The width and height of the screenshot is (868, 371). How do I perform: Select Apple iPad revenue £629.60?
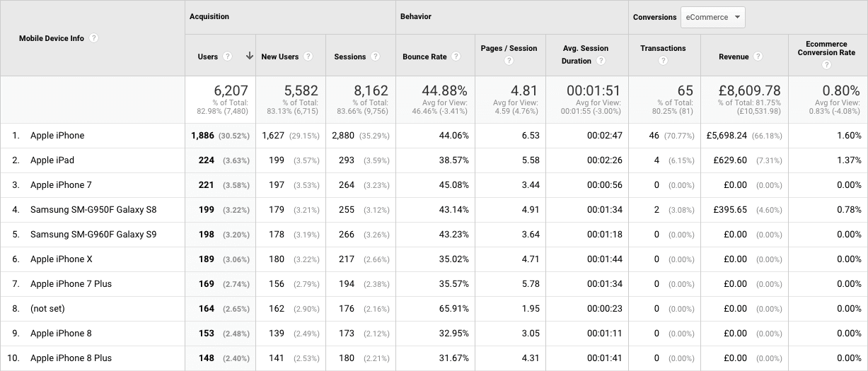(x=730, y=160)
